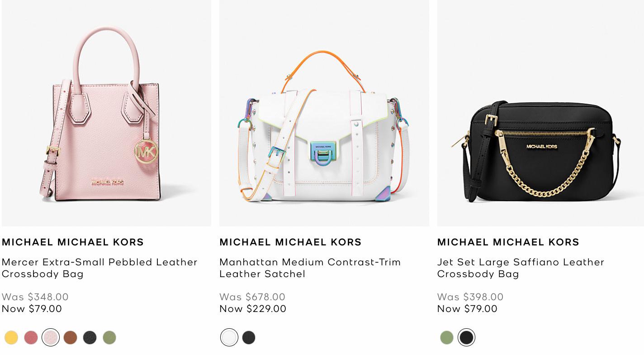Viewport: 644px width, 355px height.
Task: Pick black swatch for Jet Set bag
Action: (466, 337)
